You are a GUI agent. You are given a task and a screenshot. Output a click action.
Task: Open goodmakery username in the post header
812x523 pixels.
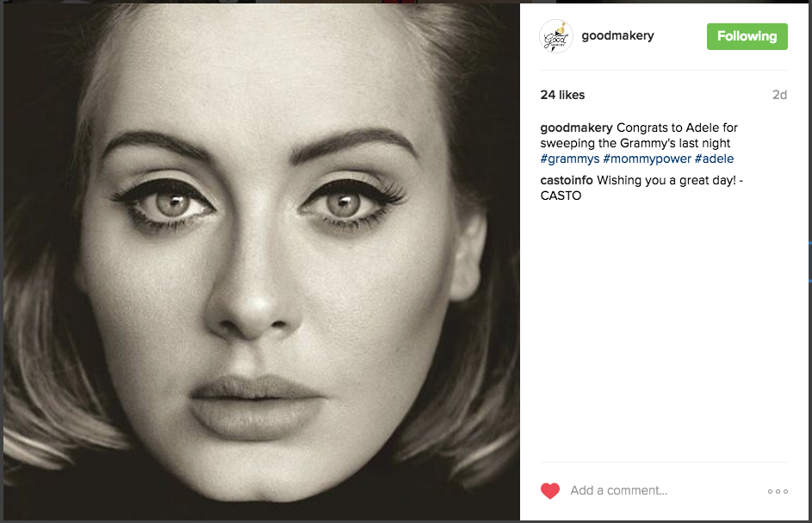pyautogui.click(x=617, y=36)
